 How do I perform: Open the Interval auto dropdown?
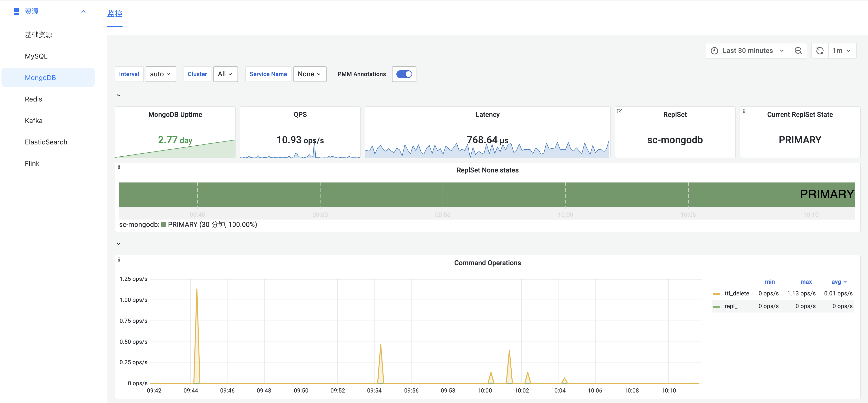click(x=161, y=74)
